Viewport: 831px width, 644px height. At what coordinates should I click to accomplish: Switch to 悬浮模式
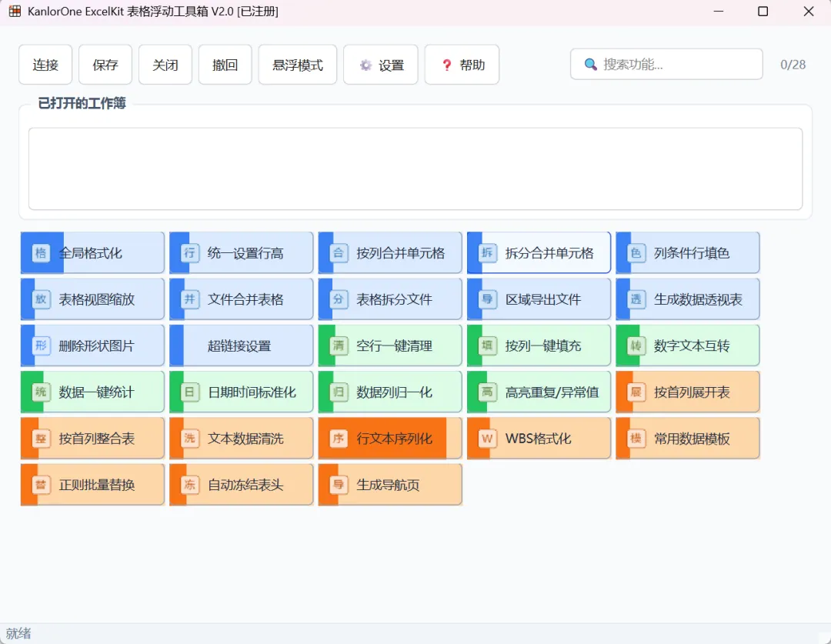pos(298,65)
